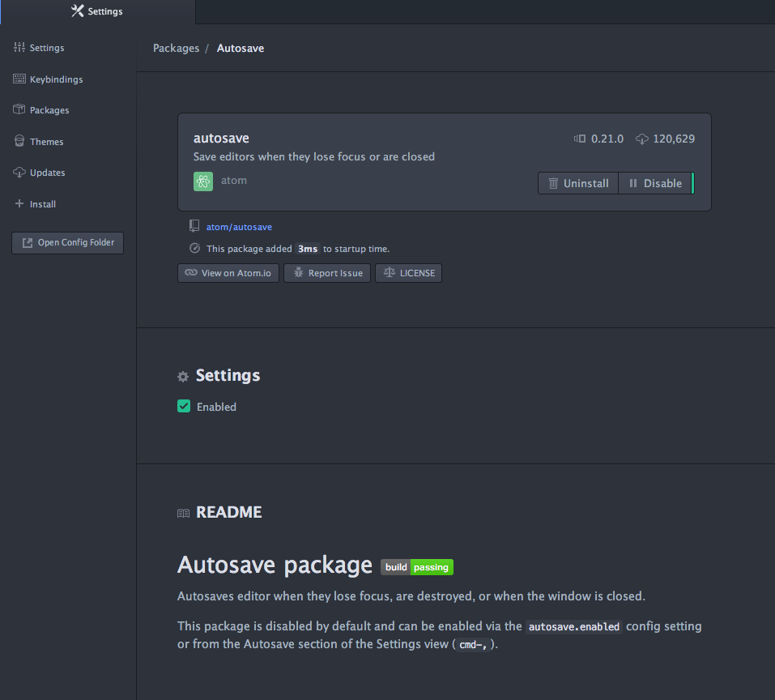Screen dimensions: 775x700
Task: Click the bug icon on Report Issue
Action: coord(299,272)
